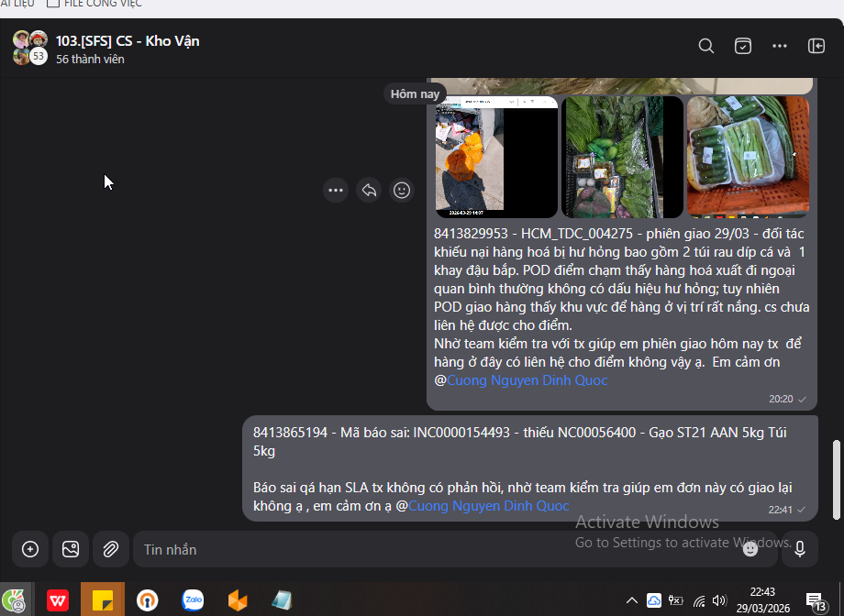Open the leafy vegetables photo thumbnail

click(x=622, y=157)
